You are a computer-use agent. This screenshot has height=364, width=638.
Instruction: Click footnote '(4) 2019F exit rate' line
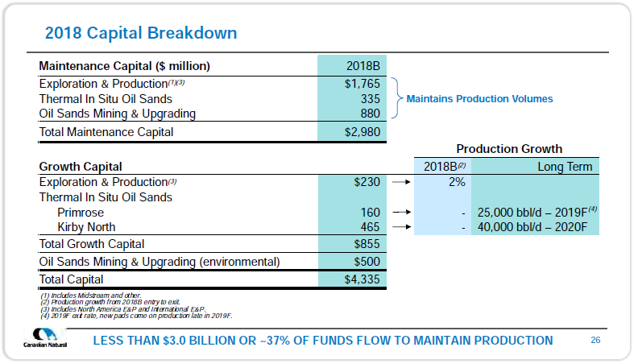[136, 316]
